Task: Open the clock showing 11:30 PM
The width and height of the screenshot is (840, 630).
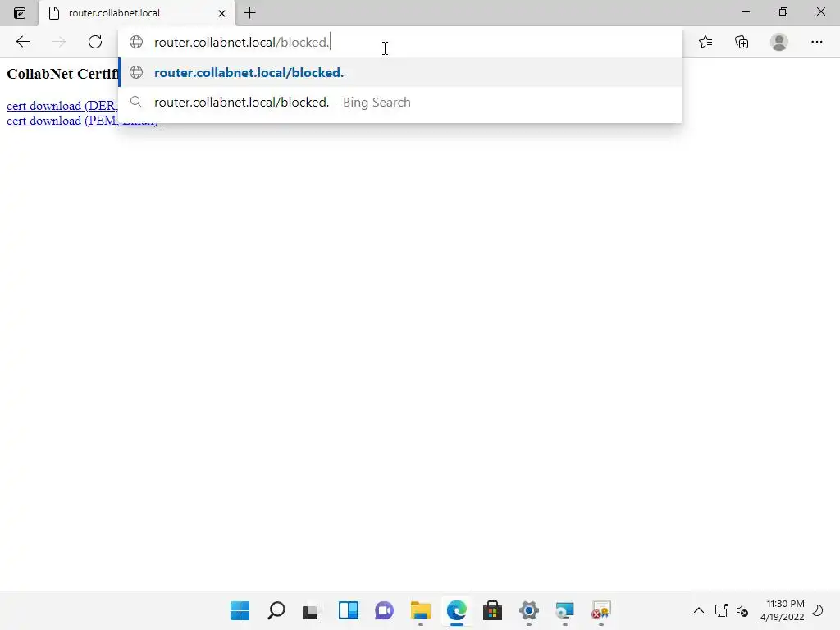Action: [x=782, y=610]
